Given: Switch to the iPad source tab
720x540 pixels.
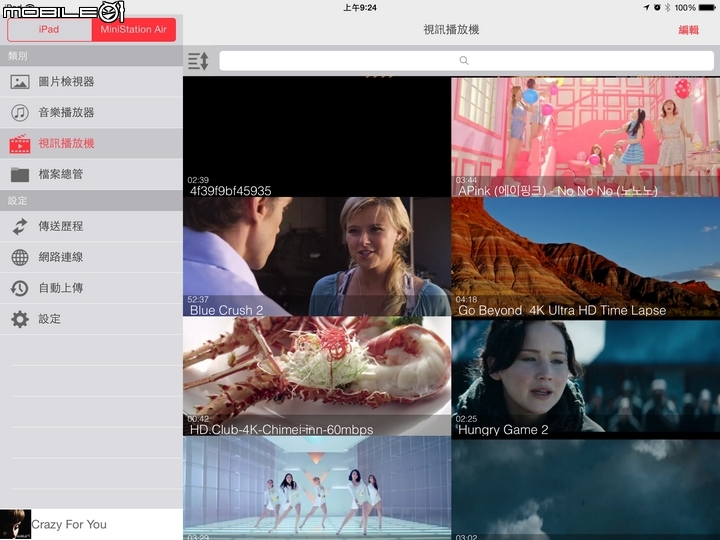Looking at the screenshot, I should pos(49,30).
